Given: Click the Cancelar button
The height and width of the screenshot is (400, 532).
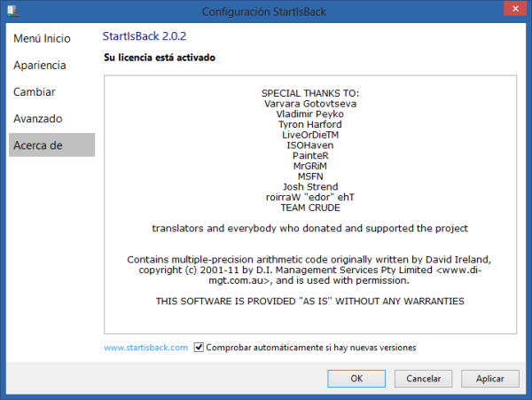Looking at the screenshot, I should click(x=424, y=379).
